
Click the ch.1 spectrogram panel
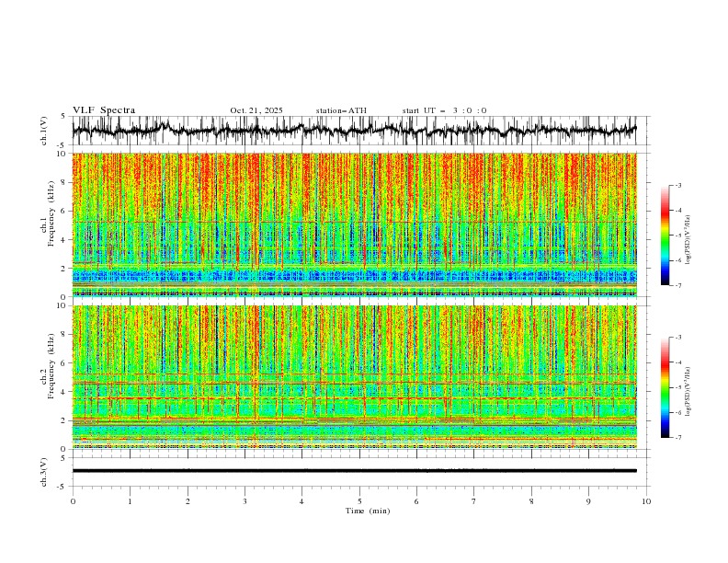[x=354, y=224]
